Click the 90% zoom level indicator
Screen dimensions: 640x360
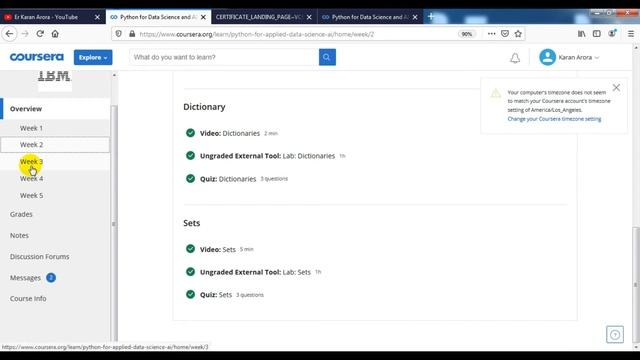tap(467, 34)
